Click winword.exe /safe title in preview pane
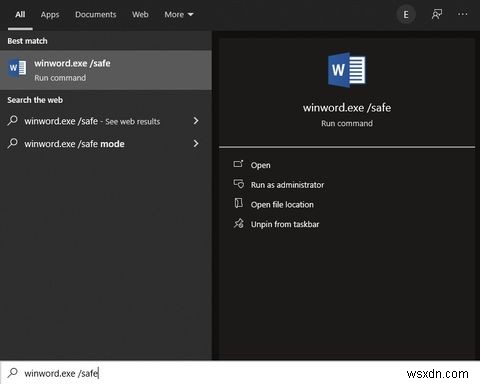The width and height of the screenshot is (480, 384). 347,108
